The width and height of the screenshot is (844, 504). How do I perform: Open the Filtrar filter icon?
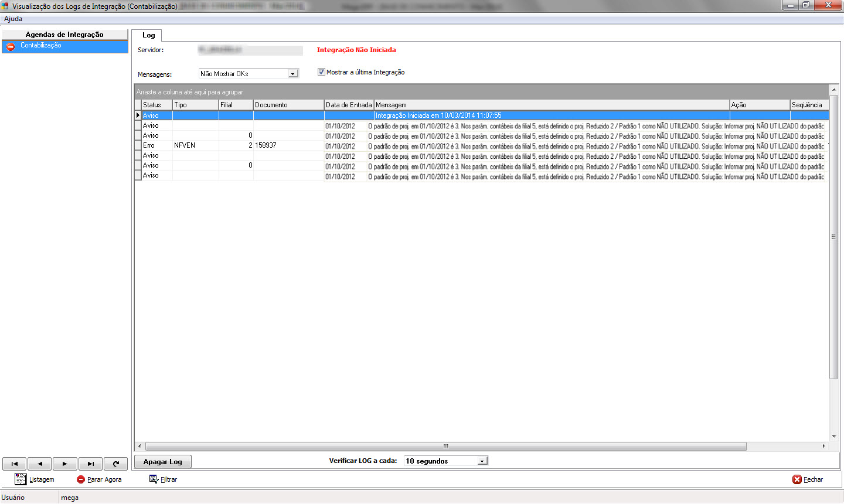coord(154,479)
